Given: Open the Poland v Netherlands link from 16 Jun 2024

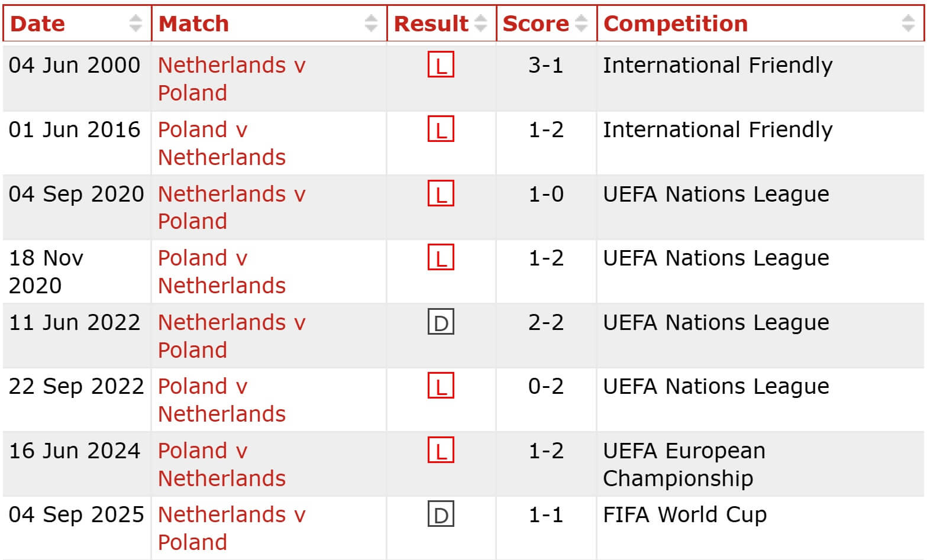Looking at the screenshot, I should 223,464.
